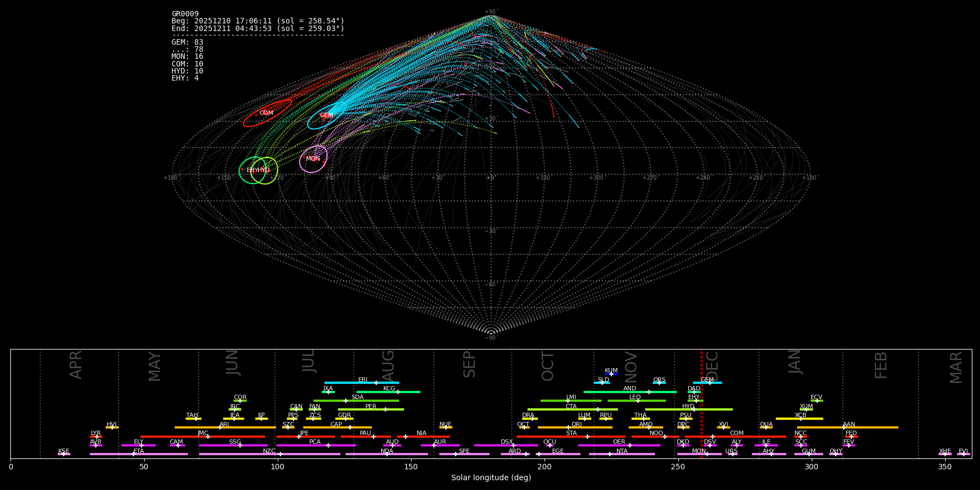Click the 'Solar longitude (deg)' axis title
980x490 pixels.
click(x=491, y=478)
